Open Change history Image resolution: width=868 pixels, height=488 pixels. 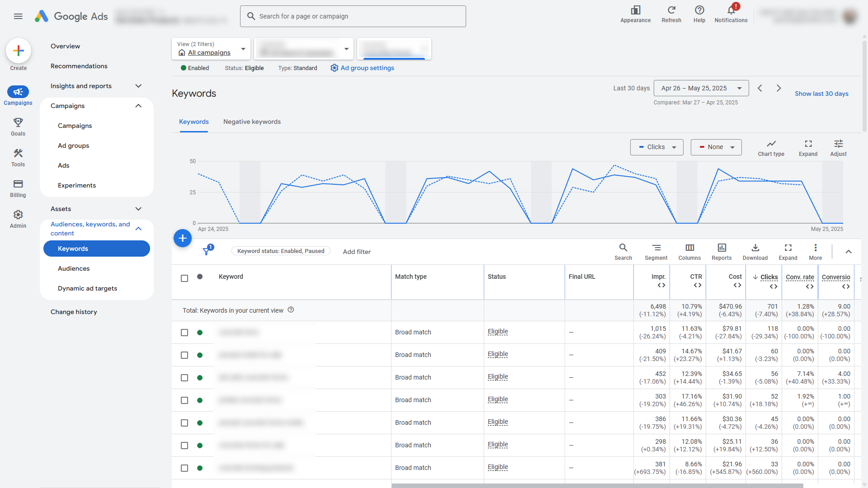74,312
